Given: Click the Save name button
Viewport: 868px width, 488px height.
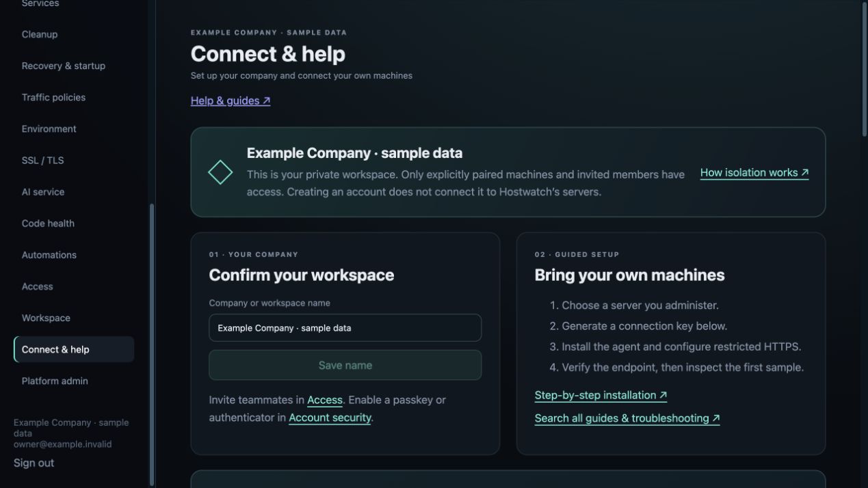Looking at the screenshot, I should point(345,365).
